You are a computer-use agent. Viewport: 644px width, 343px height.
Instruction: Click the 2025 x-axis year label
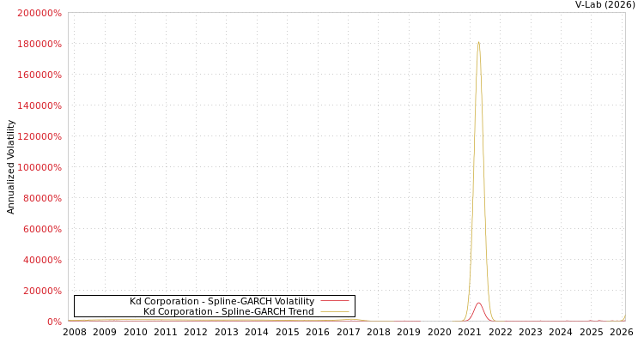click(x=592, y=332)
